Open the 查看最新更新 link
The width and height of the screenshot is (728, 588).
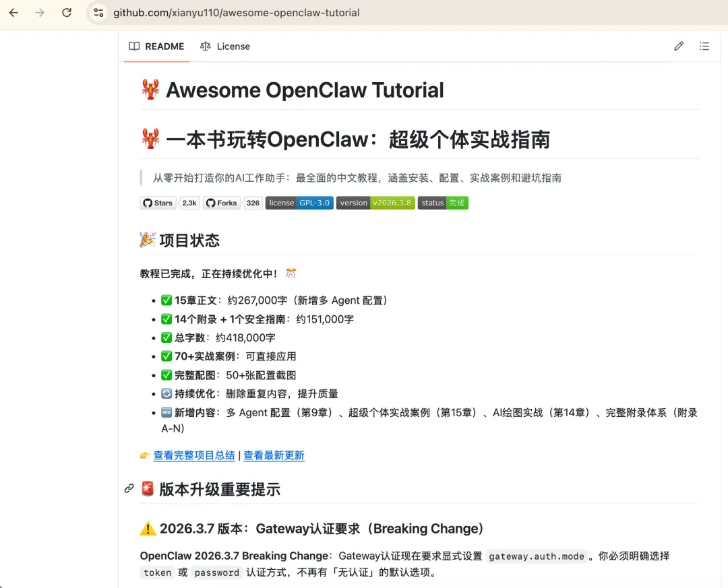point(274,455)
